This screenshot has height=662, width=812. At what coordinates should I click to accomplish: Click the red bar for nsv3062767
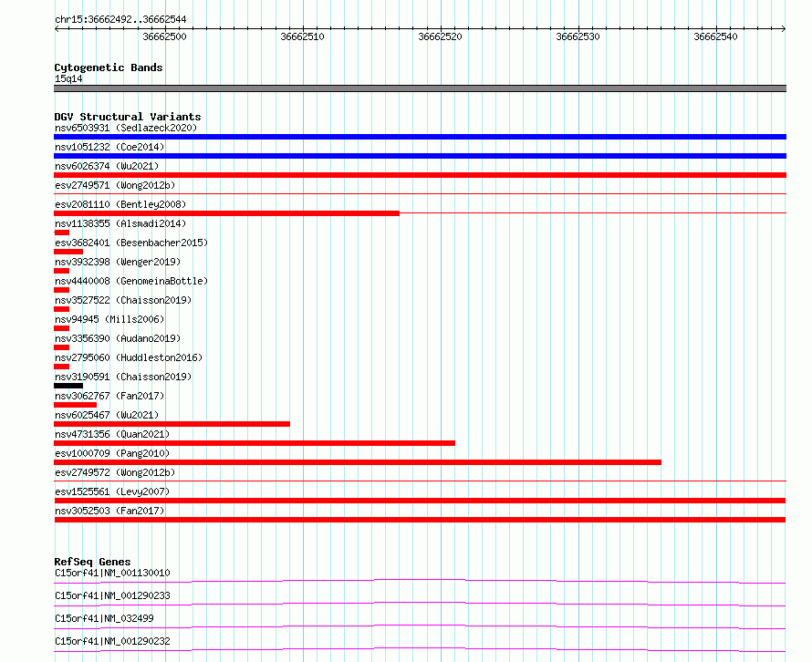click(75, 405)
